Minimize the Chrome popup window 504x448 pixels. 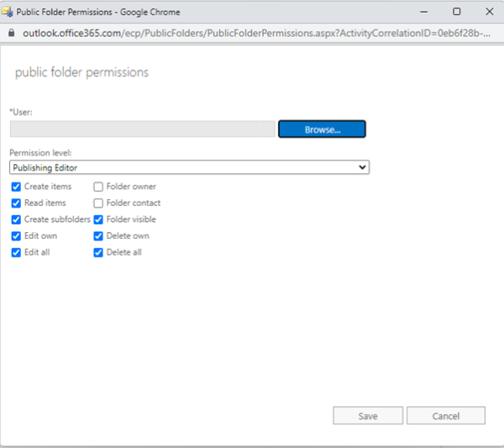coord(424,12)
